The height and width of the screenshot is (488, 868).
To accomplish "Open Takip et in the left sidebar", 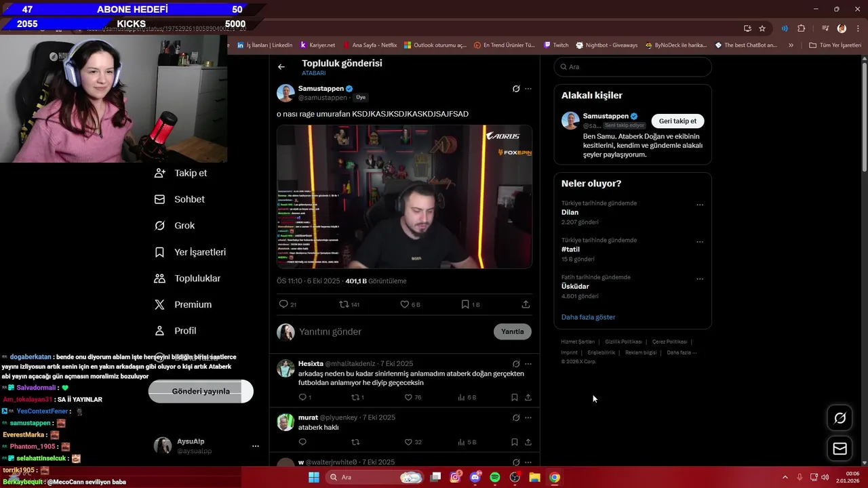I will (181, 173).
